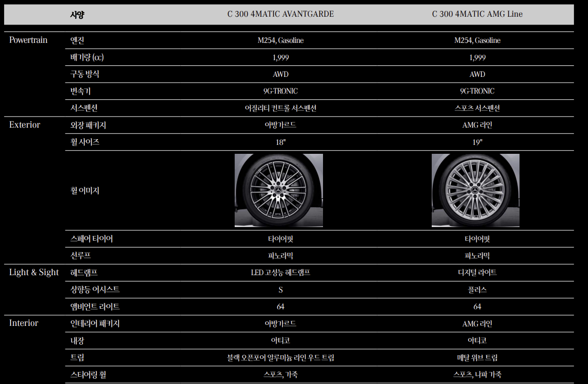Click the 휠 이미지 row label

point(85,190)
